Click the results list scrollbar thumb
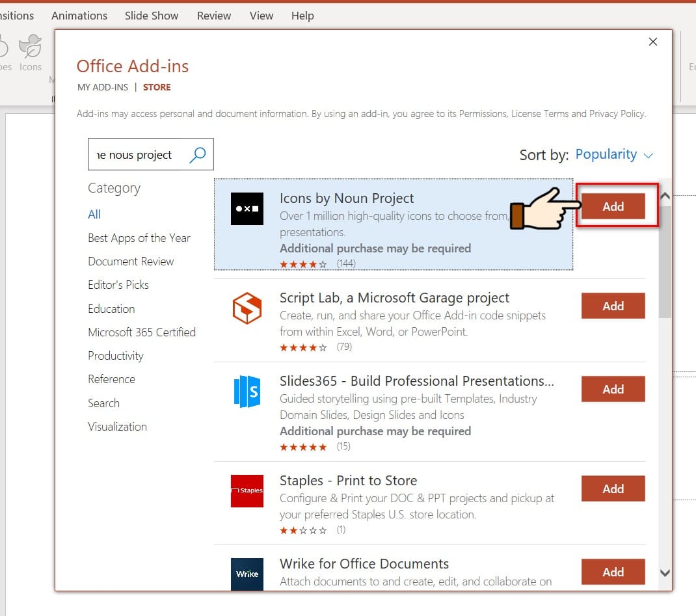The height and width of the screenshot is (616, 696). coord(665,262)
